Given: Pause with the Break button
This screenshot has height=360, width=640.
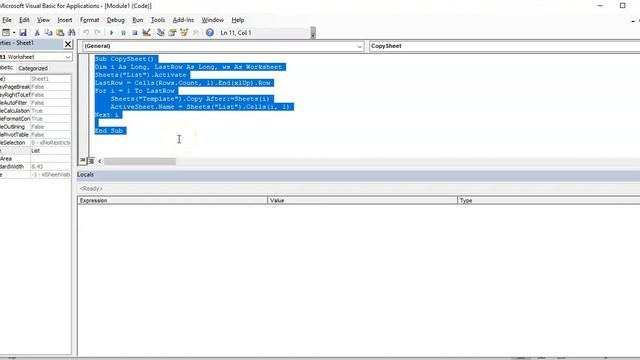Looking at the screenshot, I should (x=123, y=33).
